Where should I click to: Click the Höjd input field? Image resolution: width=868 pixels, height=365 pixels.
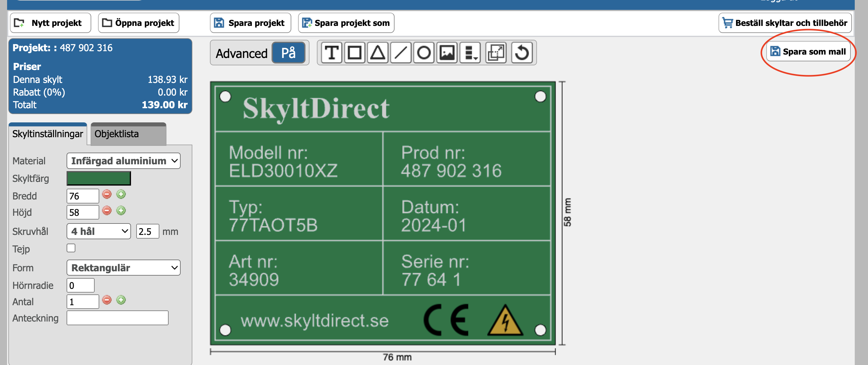tap(83, 212)
